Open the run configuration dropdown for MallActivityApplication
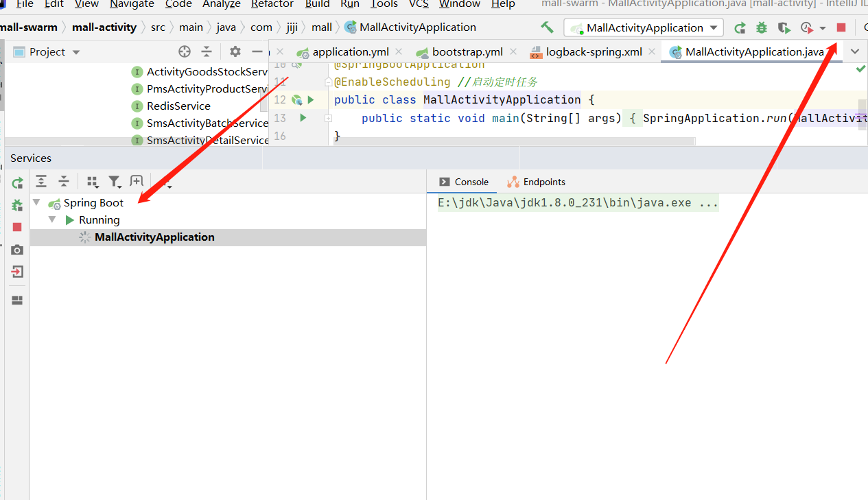The height and width of the screenshot is (500, 868). (714, 27)
